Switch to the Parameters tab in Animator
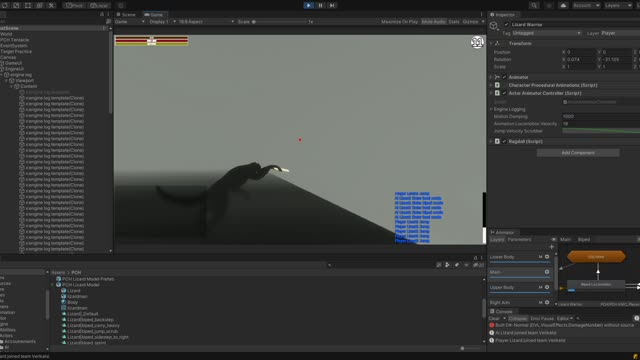This screenshot has width=640, height=360. tap(519, 240)
